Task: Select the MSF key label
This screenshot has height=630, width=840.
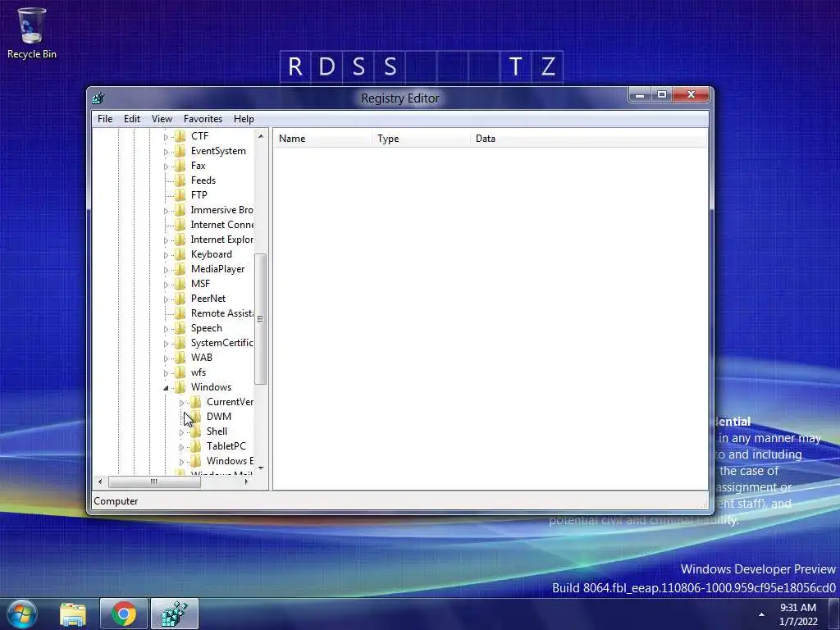Action: 200,284
